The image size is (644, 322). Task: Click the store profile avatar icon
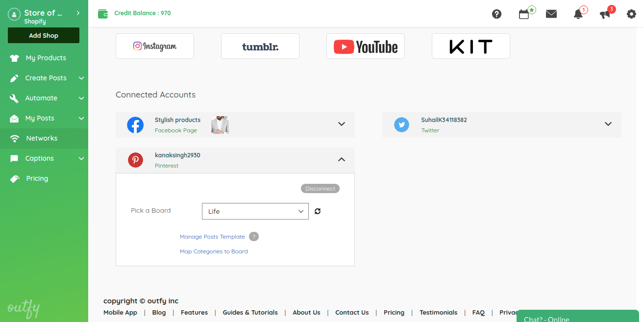coord(14,15)
